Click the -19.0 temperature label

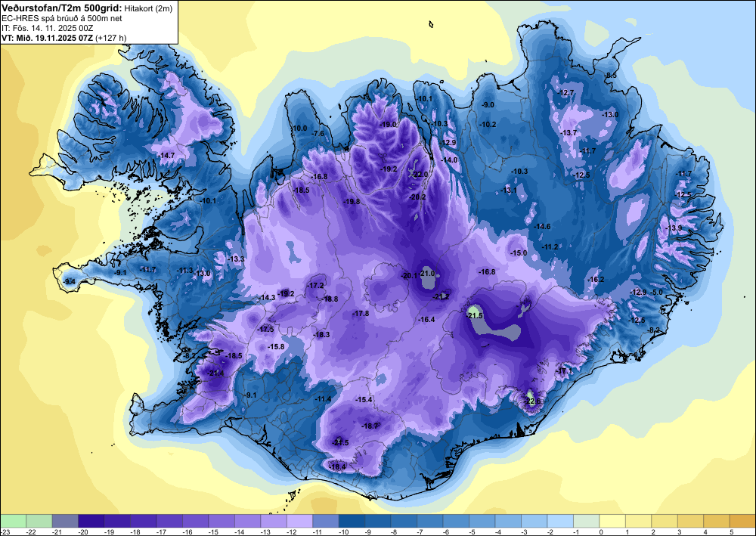coord(388,124)
